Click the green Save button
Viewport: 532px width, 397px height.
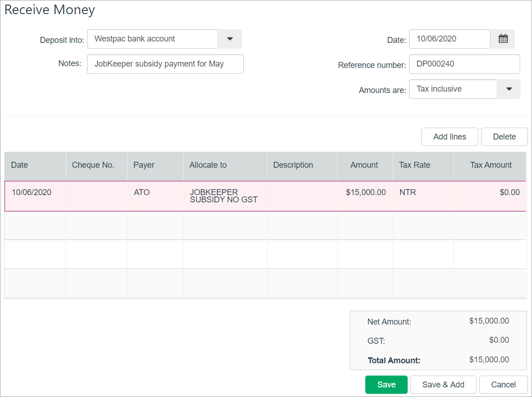tap(386, 385)
